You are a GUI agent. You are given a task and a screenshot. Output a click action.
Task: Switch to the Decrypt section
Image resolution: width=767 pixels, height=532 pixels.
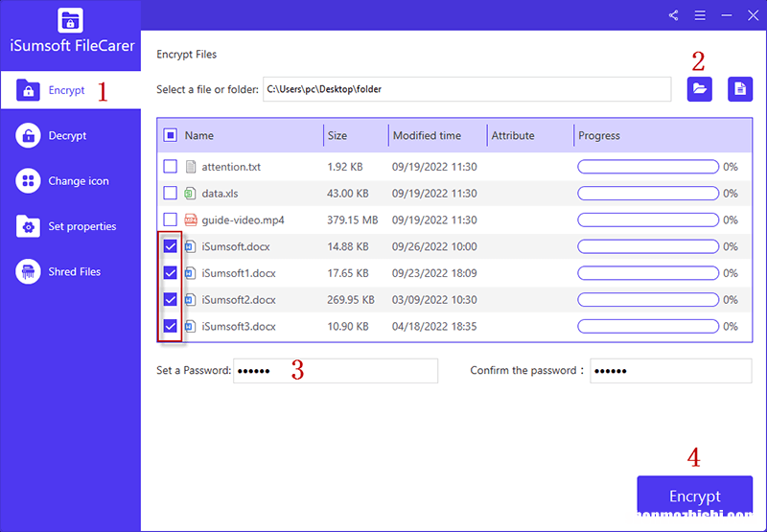point(70,135)
